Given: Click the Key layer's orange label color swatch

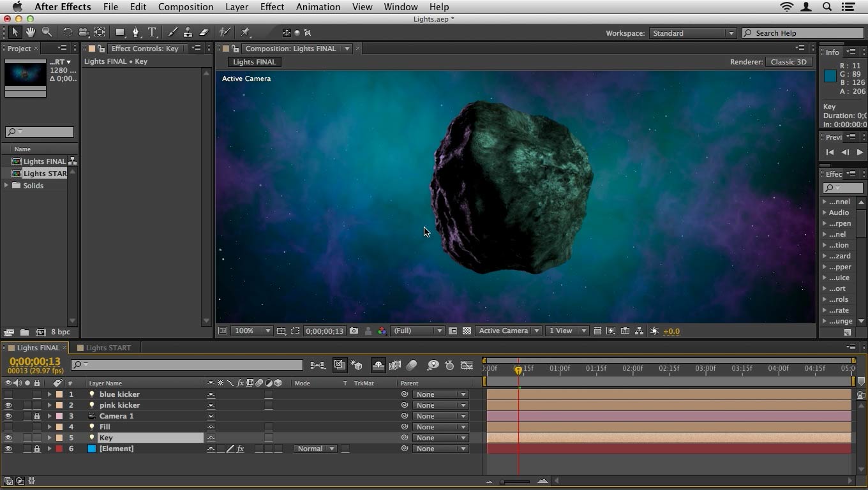Looking at the screenshot, I should pos(59,438).
